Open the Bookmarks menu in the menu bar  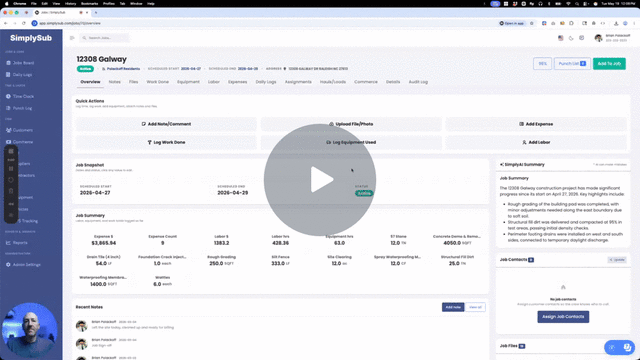(89, 3)
